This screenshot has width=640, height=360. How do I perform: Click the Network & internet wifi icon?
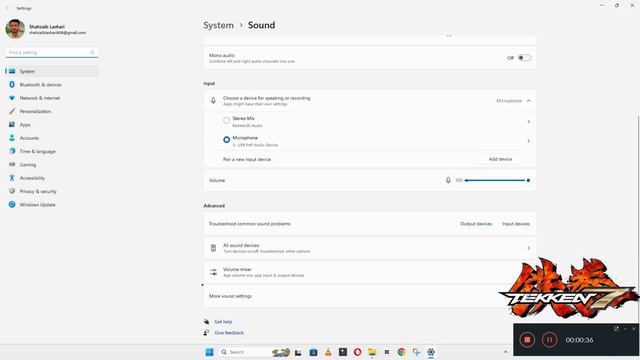pos(12,98)
